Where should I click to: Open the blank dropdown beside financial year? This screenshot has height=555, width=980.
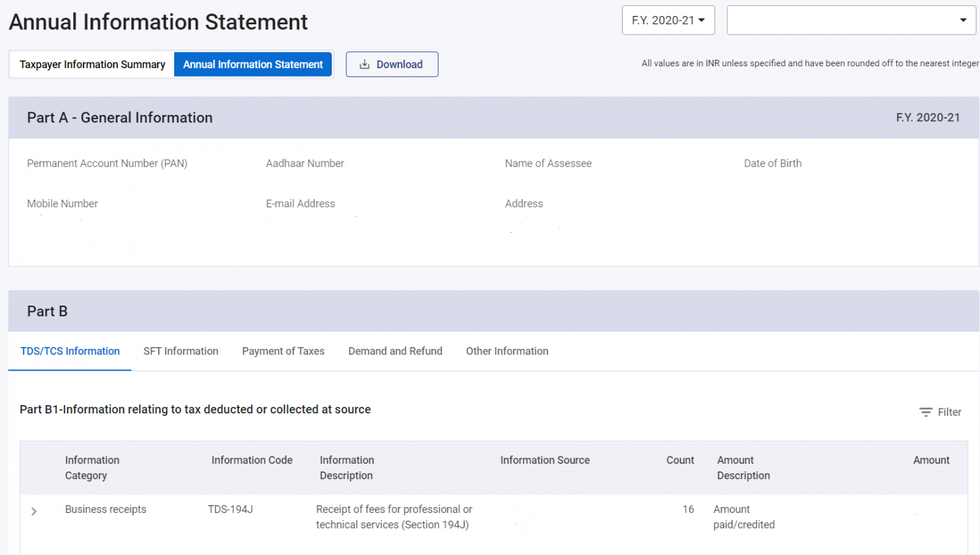click(850, 20)
